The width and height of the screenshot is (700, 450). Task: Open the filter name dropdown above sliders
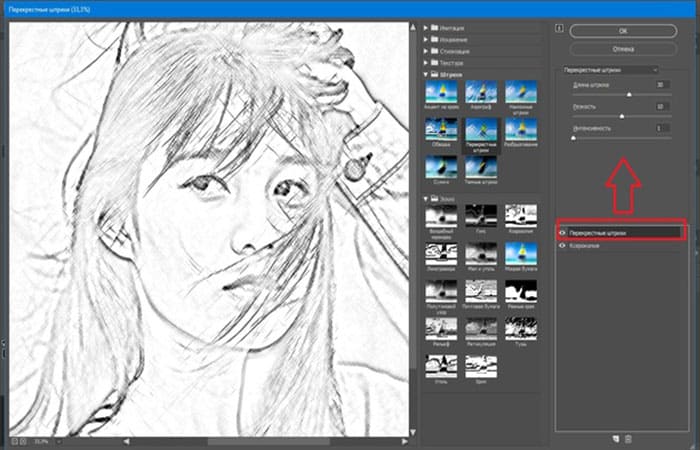click(610, 70)
